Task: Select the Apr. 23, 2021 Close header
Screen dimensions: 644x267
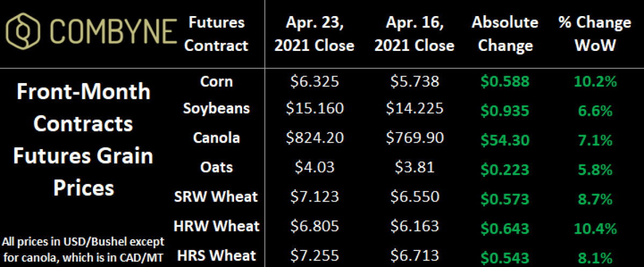Action: [314, 34]
